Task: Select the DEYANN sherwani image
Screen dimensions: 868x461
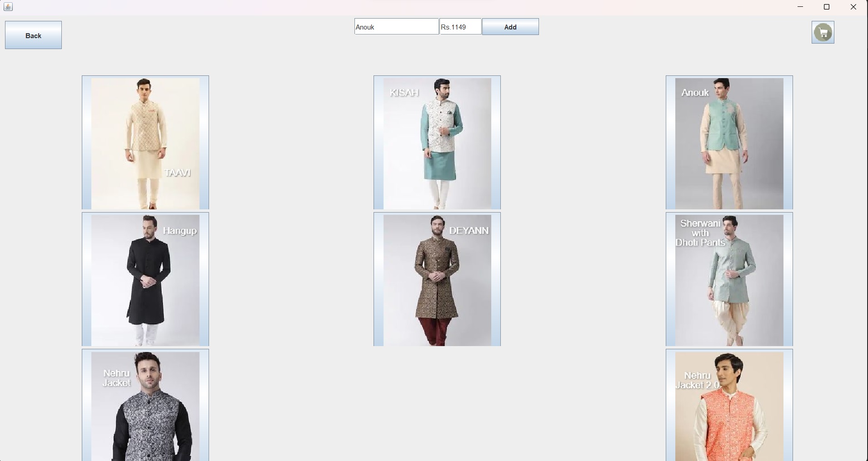Action: 436,279
